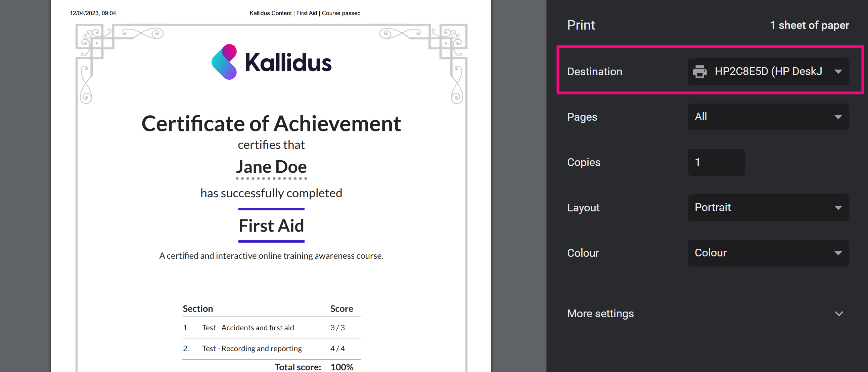This screenshot has height=372, width=868.
Task: Click the Destination dropdown arrow
Action: tap(838, 72)
